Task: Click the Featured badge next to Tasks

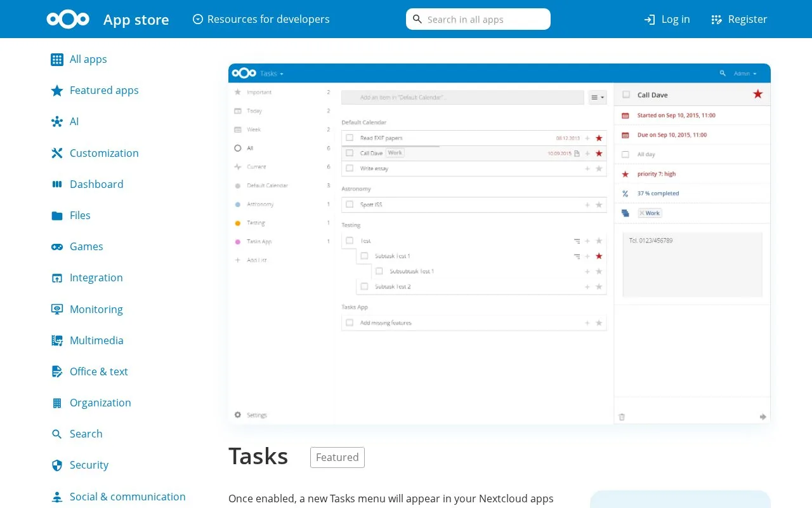Action: (337, 457)
